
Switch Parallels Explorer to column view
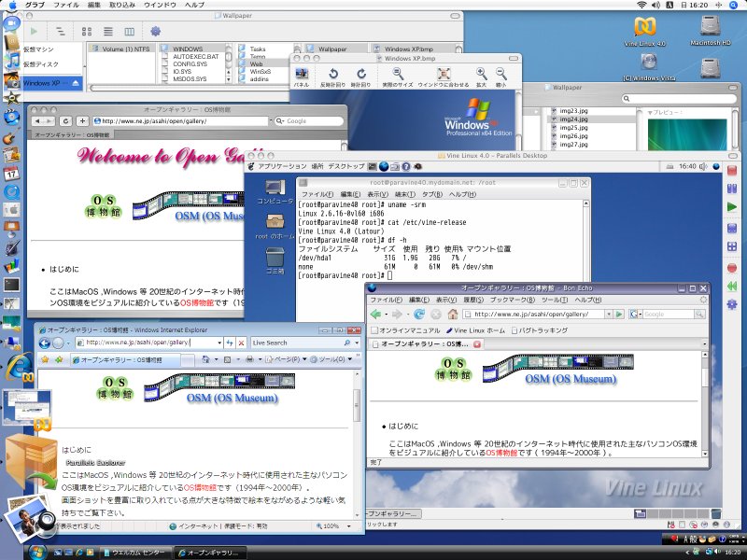[129, 32]
